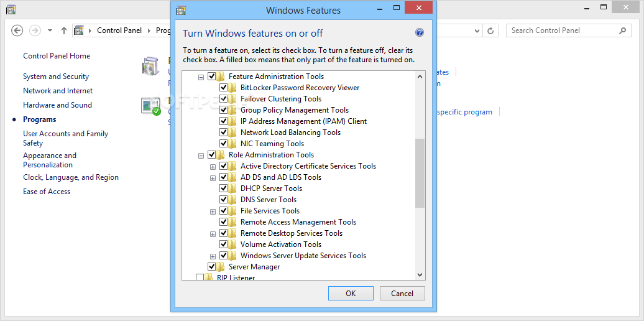Click the magnifier search icon in Control Panel
This screenshot has width=644, height=321.
click(x=623, y=30)
